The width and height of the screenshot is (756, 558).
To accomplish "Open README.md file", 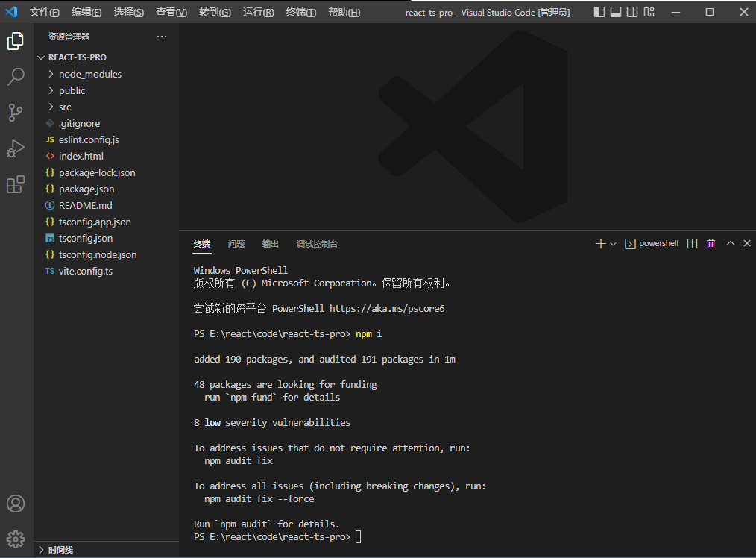I will tap(106, 205).
